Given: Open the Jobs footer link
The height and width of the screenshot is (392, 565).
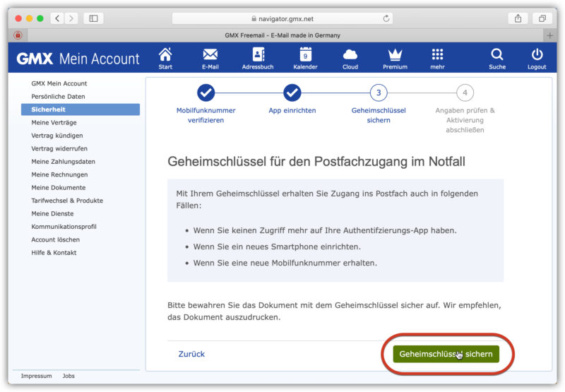Looking at the screenshot, I should (69, 376).
